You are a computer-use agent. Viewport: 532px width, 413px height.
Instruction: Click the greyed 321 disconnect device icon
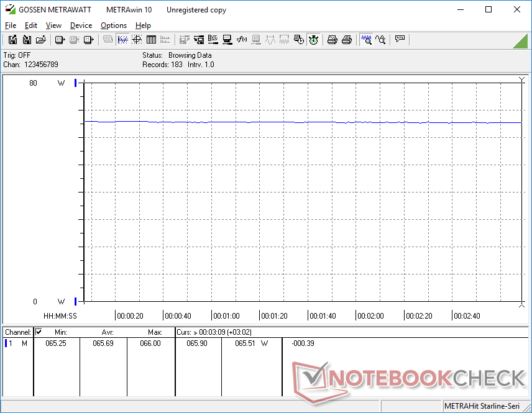coord(75,40)
